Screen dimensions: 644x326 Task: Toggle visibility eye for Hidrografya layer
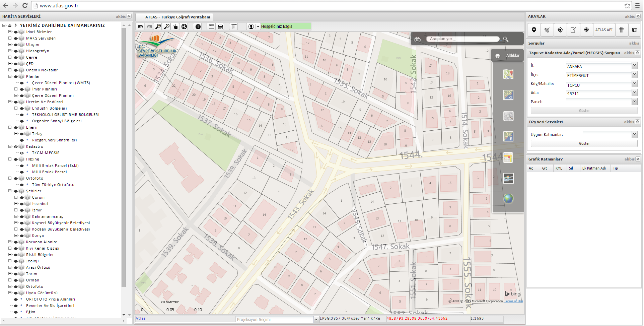tap(16, 51)
